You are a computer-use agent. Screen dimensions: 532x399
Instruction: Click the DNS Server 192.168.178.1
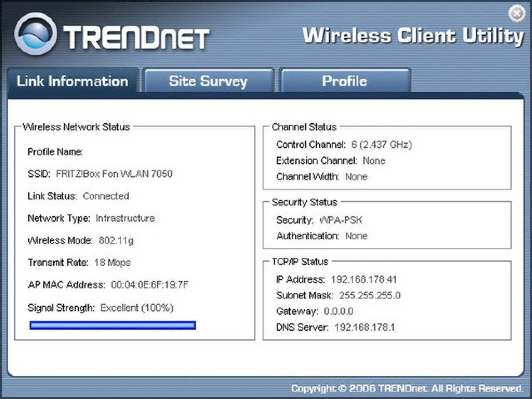(x=365, y=327)
